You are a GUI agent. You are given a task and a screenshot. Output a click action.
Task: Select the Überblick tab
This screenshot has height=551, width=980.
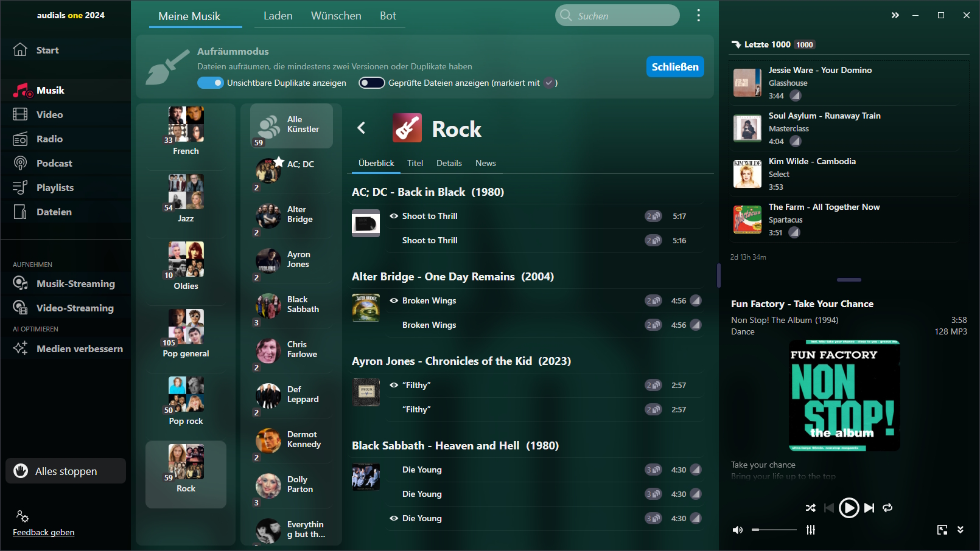click(x=376, y=163)
